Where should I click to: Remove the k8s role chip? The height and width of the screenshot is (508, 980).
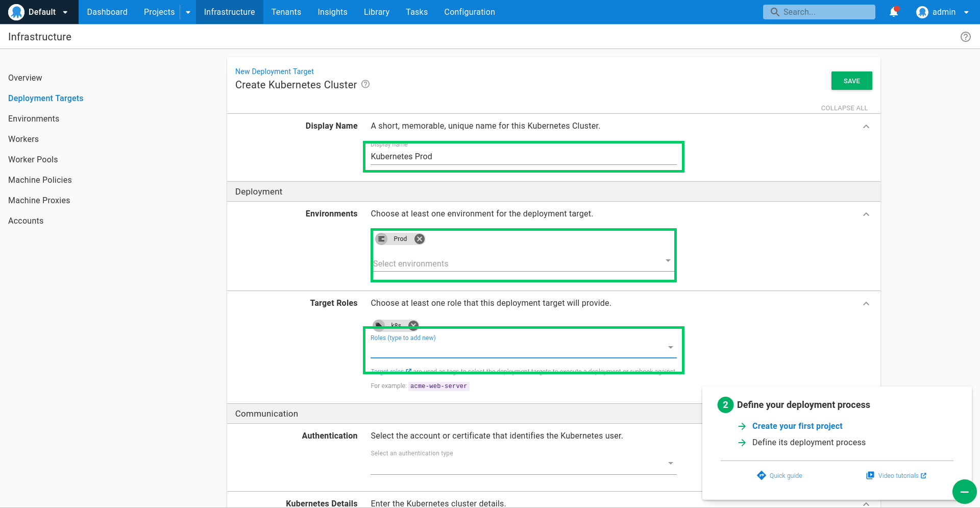coord(413,325)
